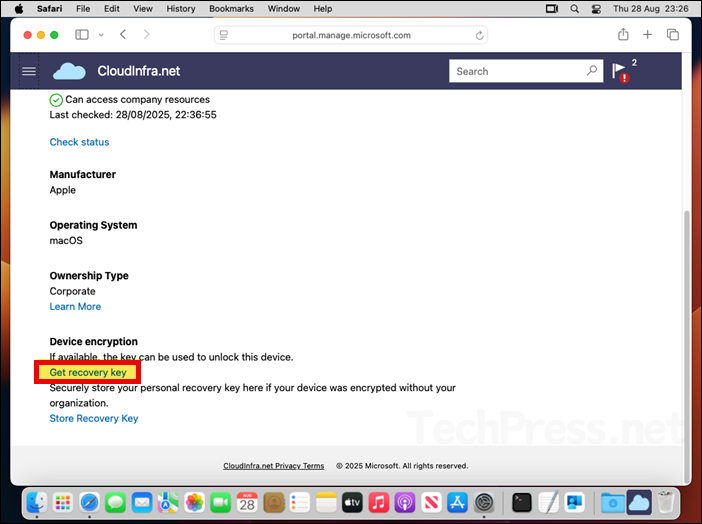Open Podcasts from the Dock
Image resolution: width=702 pixels, height=524 pixels.
[405, 503]
